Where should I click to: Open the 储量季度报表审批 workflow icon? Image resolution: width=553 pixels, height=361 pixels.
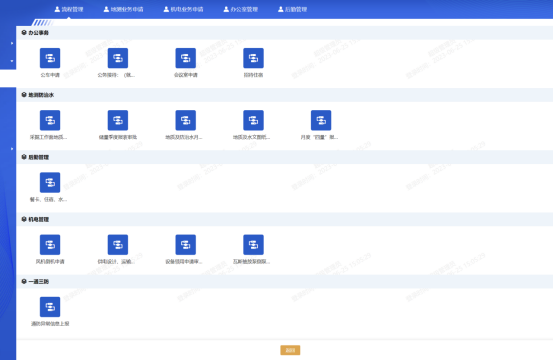pyautogui.click(x=117, y=120)
